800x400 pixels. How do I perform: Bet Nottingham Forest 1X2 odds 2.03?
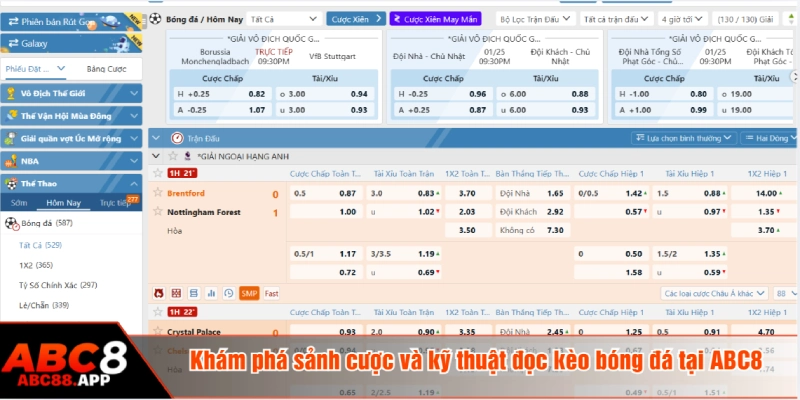click(467, 211)
